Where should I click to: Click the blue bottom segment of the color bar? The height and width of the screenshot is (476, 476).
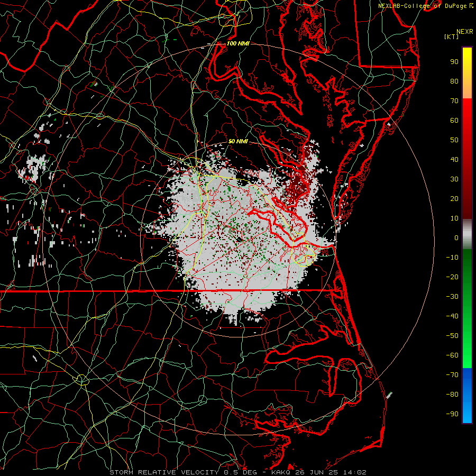click(467, 396)
